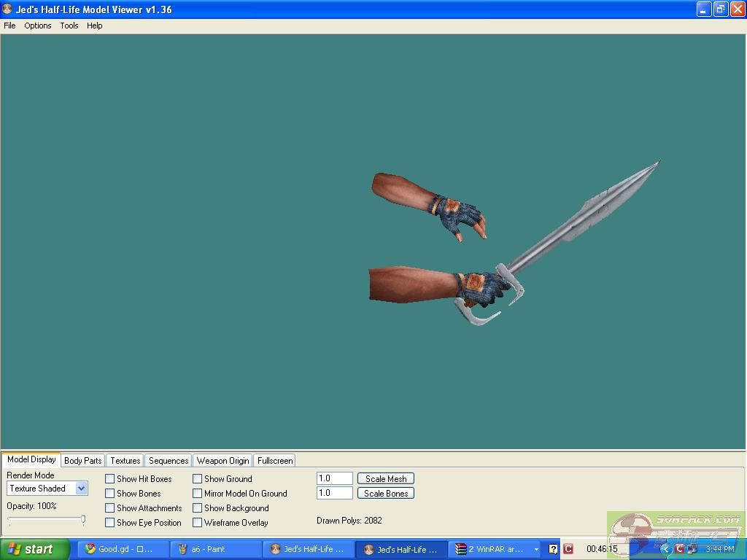Enable Show Hit Boxes checkbox
The image size is (747, 560).
(110, 479)
